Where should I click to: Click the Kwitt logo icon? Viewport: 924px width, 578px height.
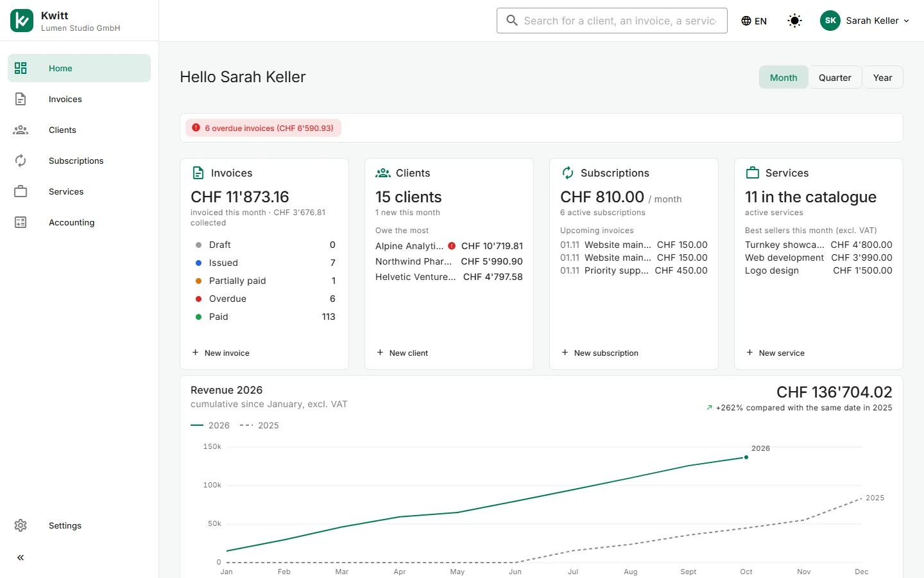(x=22, y=21)
